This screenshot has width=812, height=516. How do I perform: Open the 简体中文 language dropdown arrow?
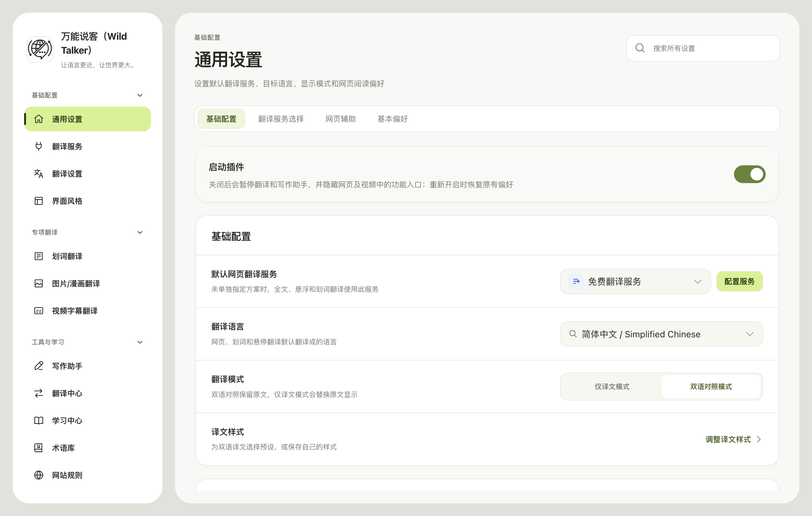click(x=749, y=334)
